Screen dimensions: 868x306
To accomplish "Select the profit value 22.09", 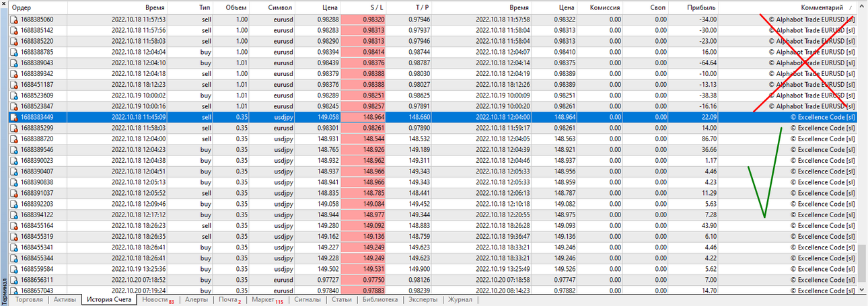I will tap(708, 117).
